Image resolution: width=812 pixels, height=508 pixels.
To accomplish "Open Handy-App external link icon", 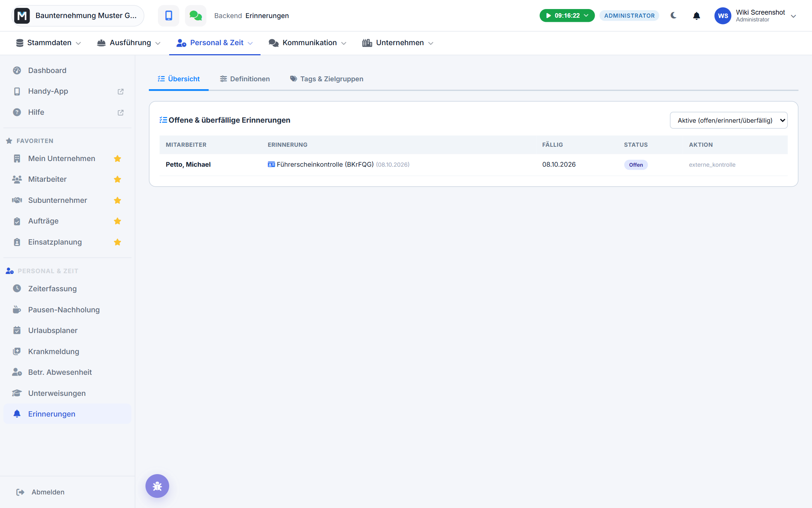I will click(121, 91).
